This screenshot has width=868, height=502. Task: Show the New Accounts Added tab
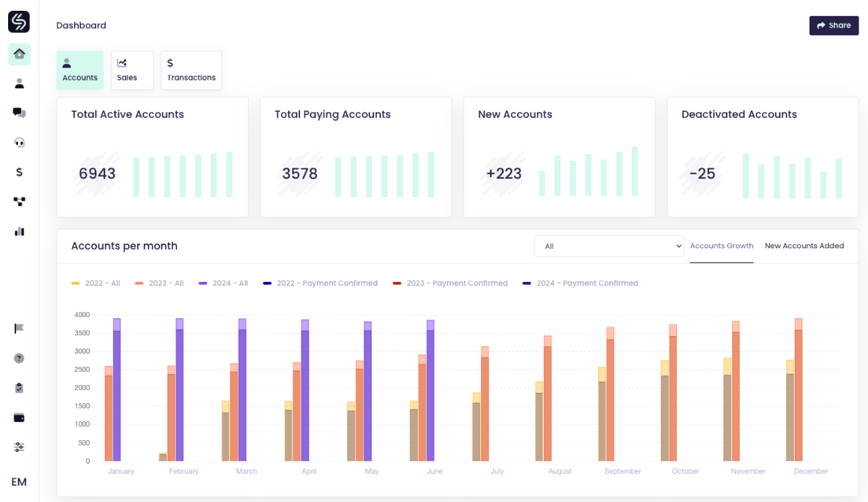click(804, 246)
